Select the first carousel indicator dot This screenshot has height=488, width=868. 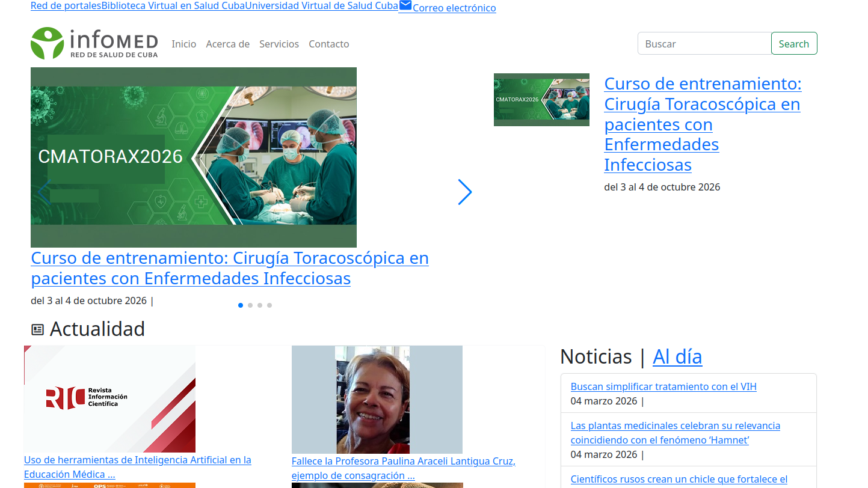tap(241, 305)
